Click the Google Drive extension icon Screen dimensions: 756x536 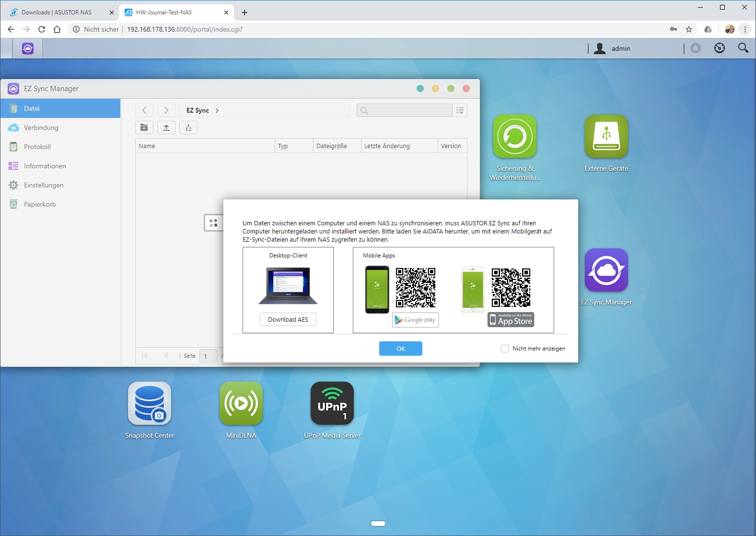(708, 29)
